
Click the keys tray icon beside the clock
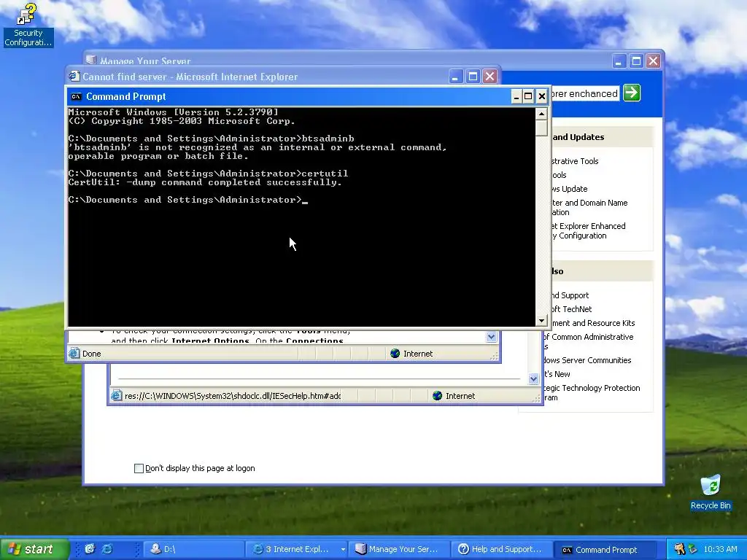point(679,549)
